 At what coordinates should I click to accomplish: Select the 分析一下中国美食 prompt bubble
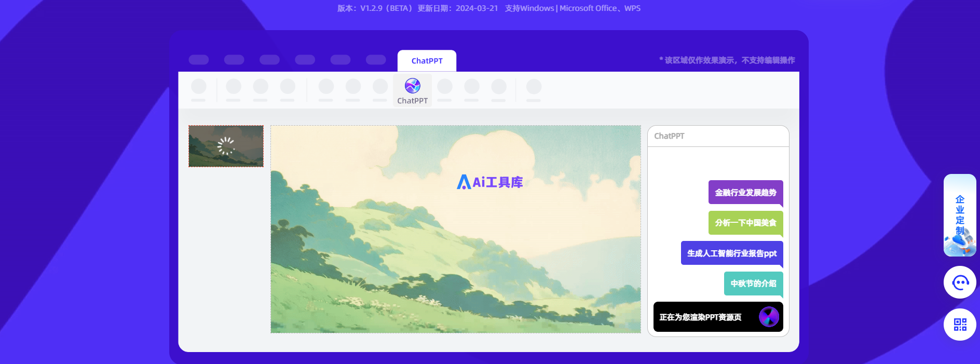pos(746,223)
